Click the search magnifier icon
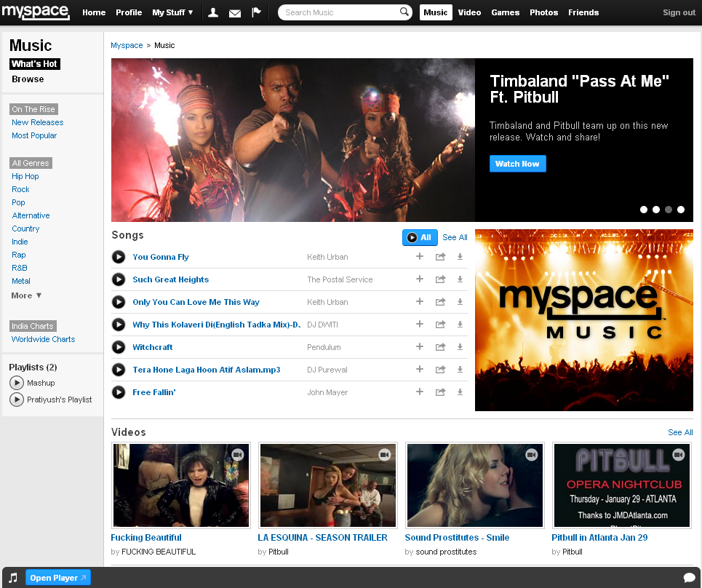The image size is (702, 588). (x=404, y=12)
